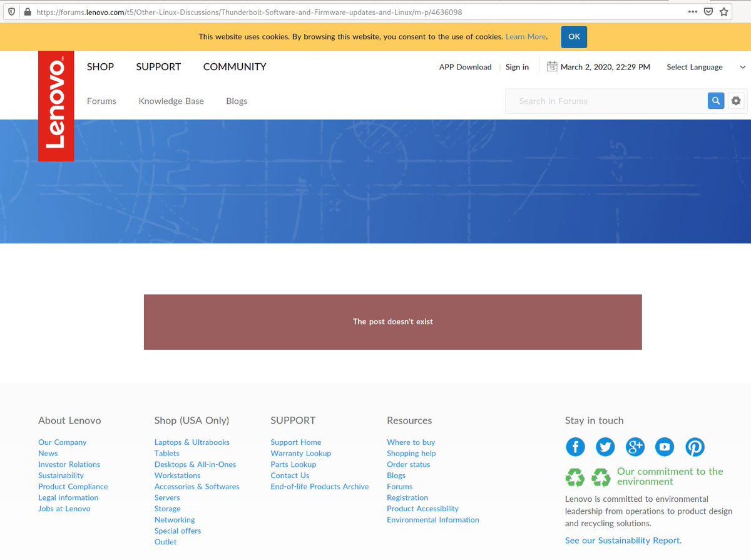Viewport: 751px width, 560px height.
Task: Open Storage shop link
Action: (x=167, y=509)
